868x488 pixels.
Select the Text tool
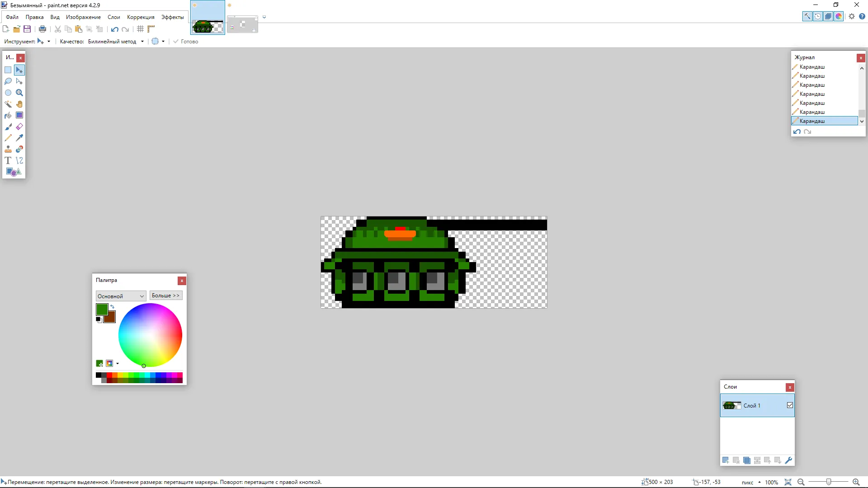click(8, 160)
